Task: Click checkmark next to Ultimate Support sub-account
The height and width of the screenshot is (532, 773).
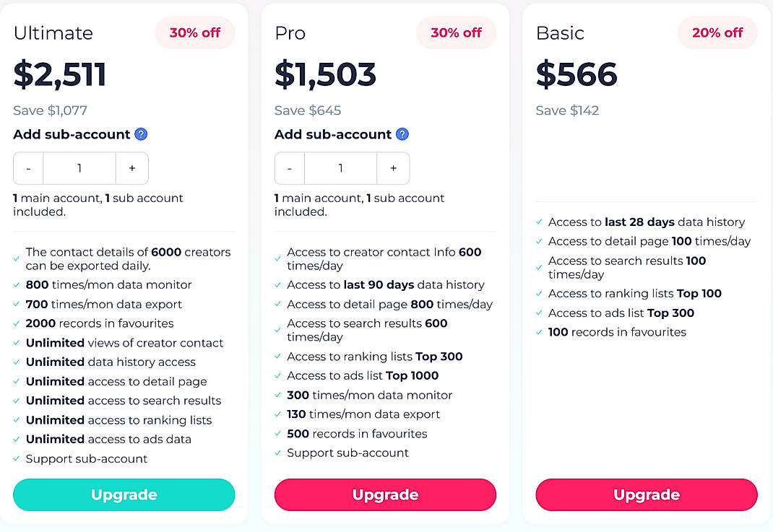Action: click(x=17, y=459)
